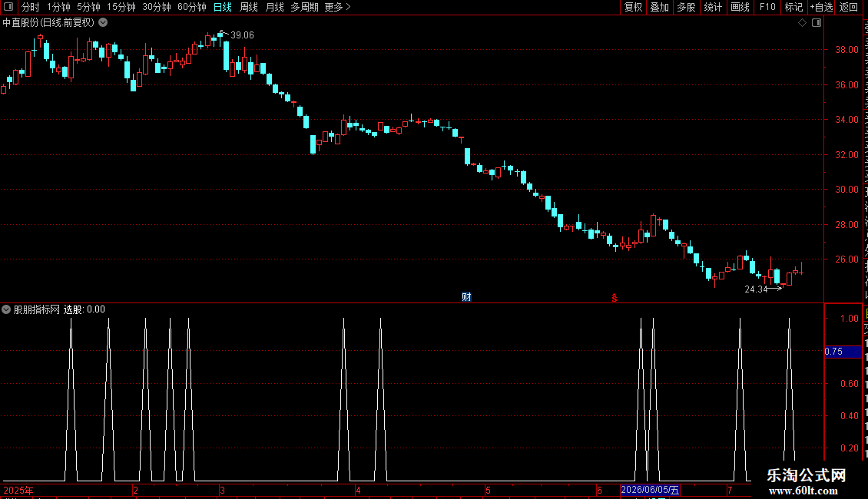
Task: Click month 4 marker on time axis
Action: (x=359, y=491)
